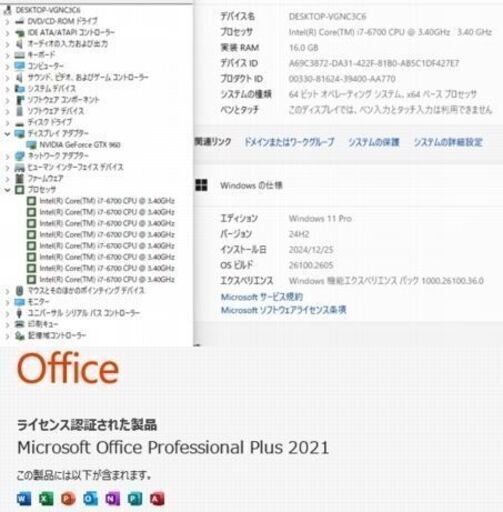Click the Windows logo beside Windows の仕様
This screenshot has height=512, width=503.
tap(201, 185)
